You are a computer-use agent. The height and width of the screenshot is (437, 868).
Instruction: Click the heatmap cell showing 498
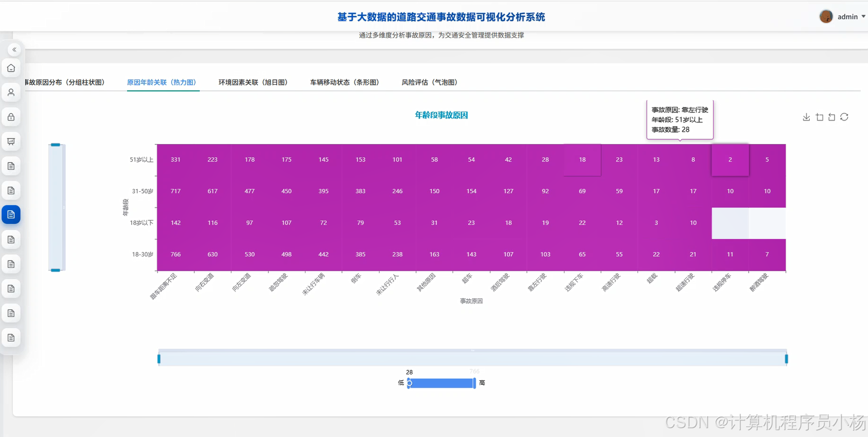tap(287, 255)
